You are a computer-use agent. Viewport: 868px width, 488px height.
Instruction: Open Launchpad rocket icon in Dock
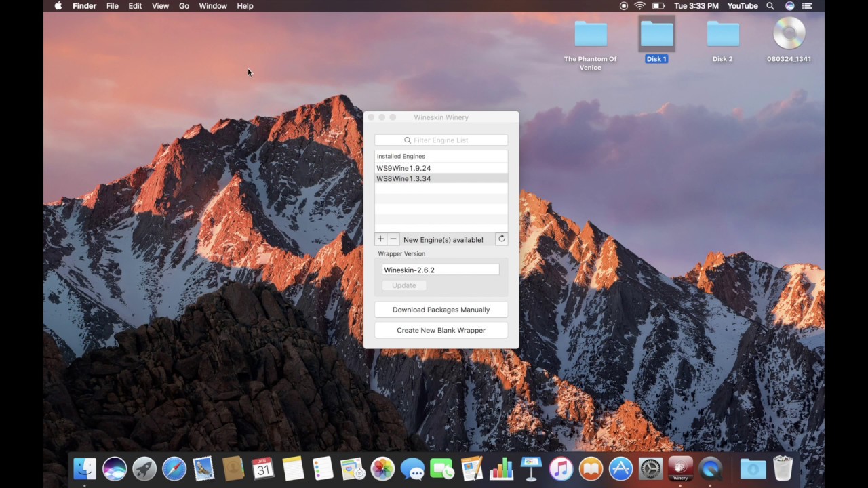(x=144, y=468)
